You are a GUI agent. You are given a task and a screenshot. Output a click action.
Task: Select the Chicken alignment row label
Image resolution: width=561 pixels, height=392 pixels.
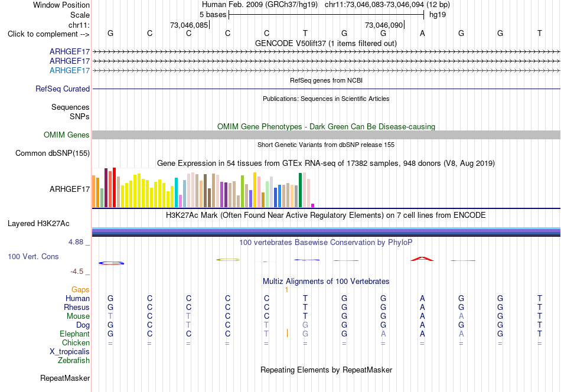click(x=76, y=342)
